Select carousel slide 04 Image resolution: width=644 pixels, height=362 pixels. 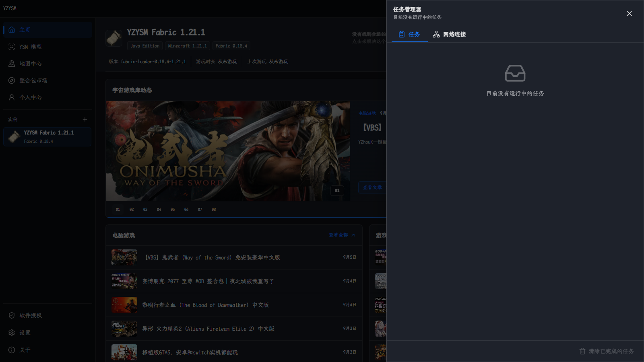(x=159, y=210)
